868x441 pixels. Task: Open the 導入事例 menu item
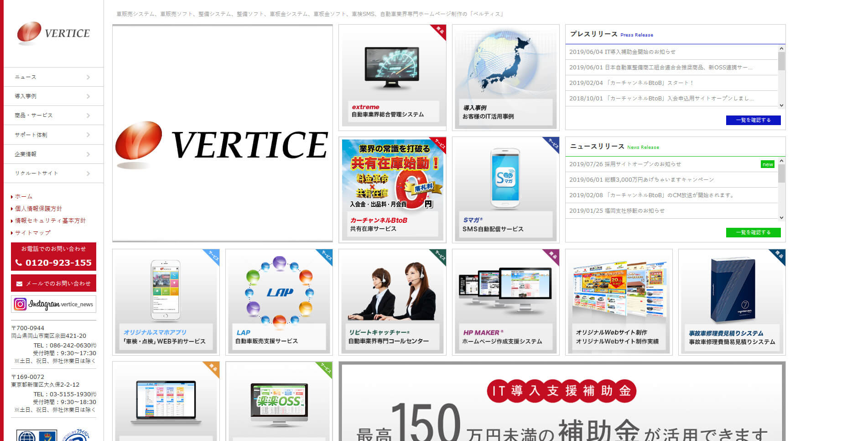53,96
